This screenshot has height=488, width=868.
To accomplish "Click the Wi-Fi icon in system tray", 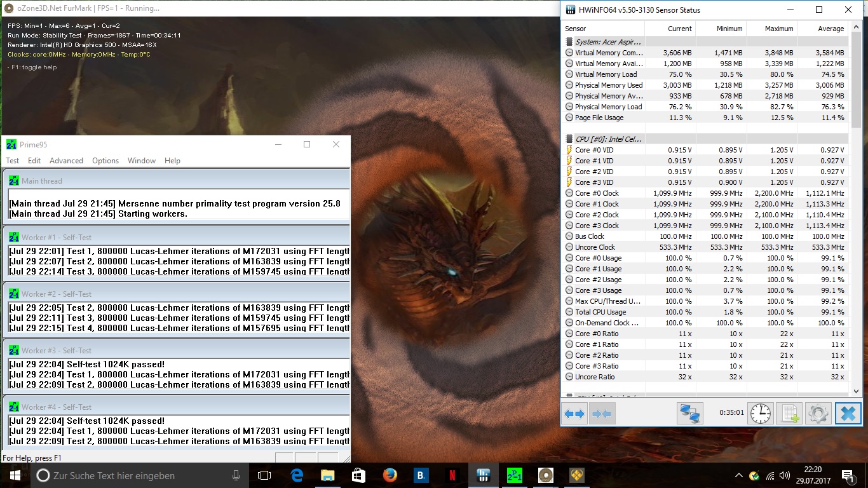I will [770, 475].
